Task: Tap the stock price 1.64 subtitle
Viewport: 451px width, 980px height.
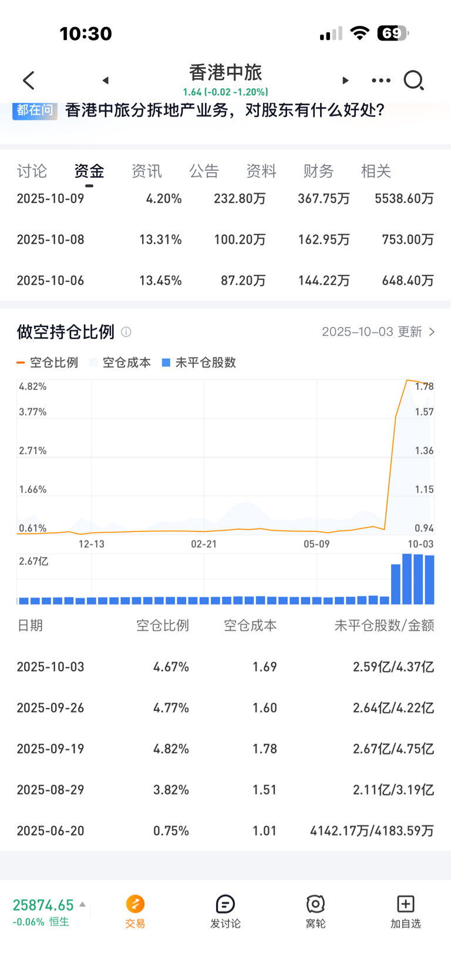Action: tap(225, 92)
